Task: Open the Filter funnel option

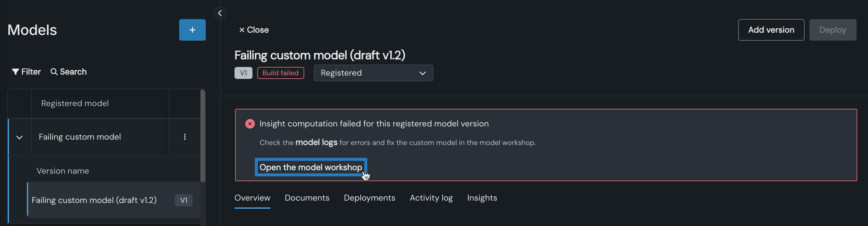Action: [x=26, y=72]
